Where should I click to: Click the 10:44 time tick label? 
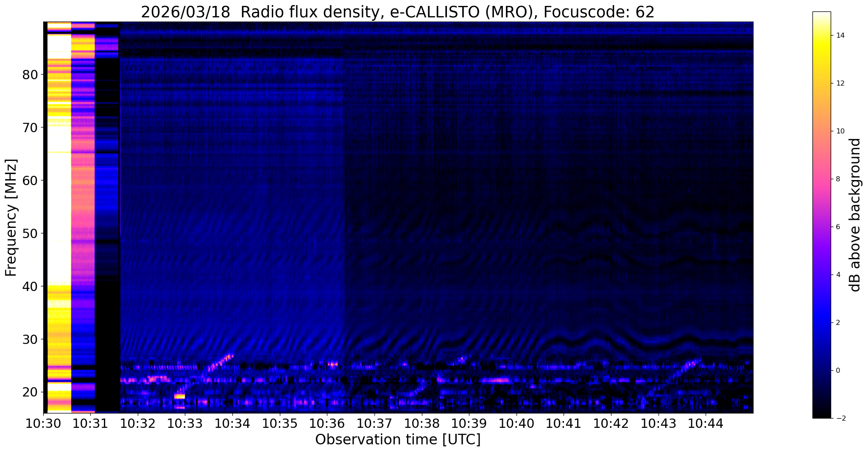[706, 424]
